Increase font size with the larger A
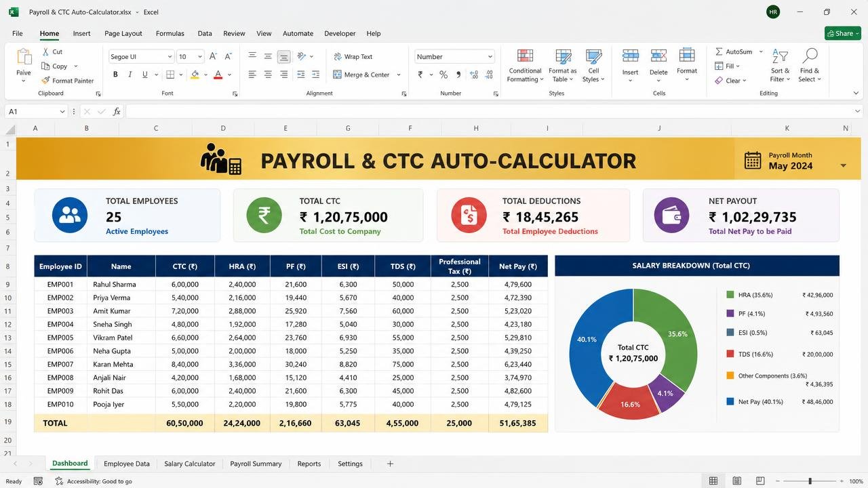The height and width of the screenshot is (488, 868). pyautogui.click(x=213, y=57)
